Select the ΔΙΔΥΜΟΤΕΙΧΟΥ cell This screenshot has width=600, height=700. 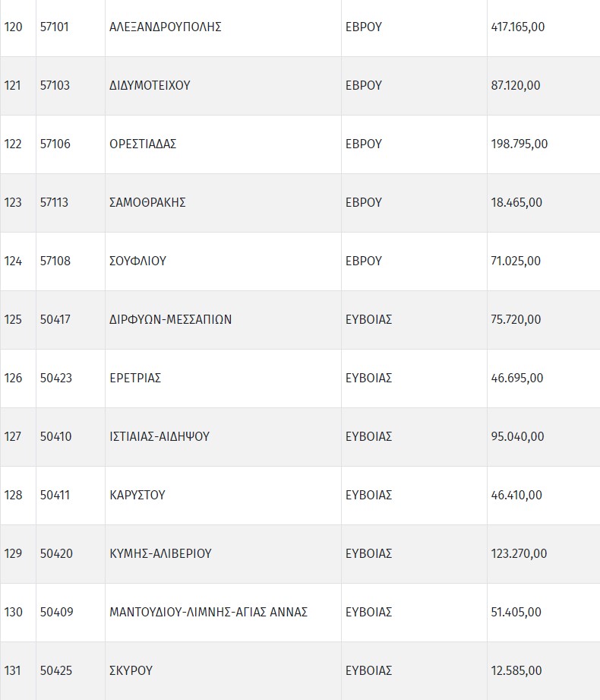(150, 86)
